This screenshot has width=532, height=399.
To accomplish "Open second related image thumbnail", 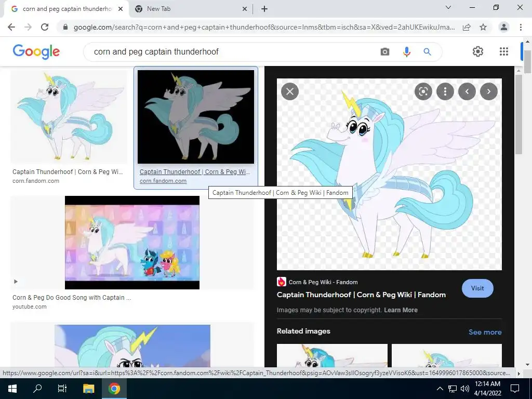I will pos(447,355).
